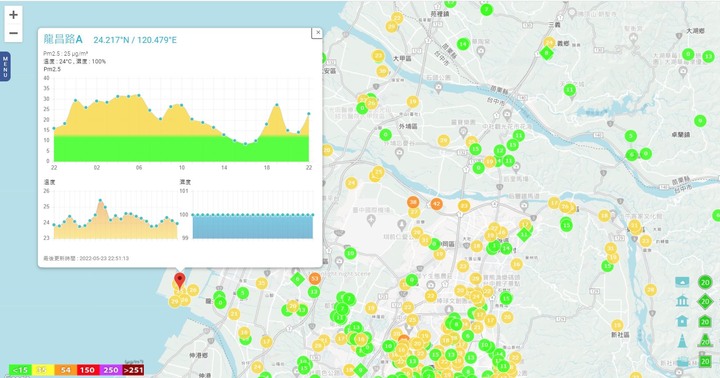Click the green square 20 legend marker
Screen dimensions: 720x378
click(705, 361)
